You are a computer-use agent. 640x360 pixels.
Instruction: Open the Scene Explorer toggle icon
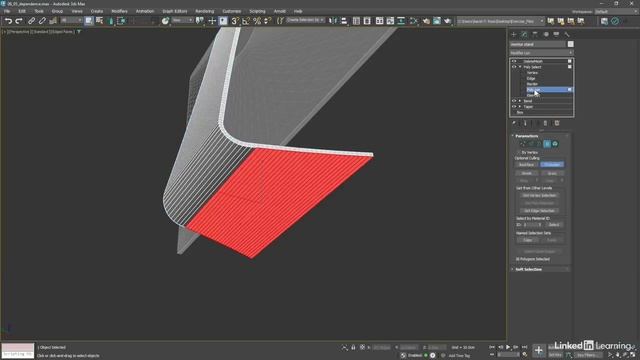point(356,21)
